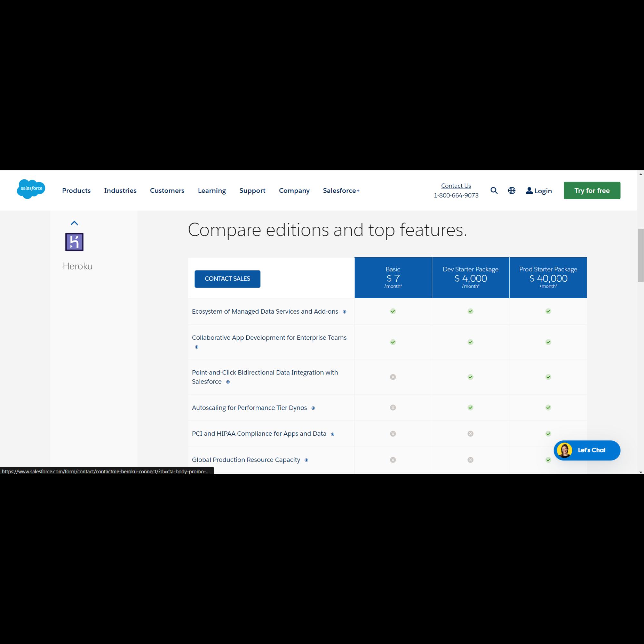Click the Heroku logo in the sidebar
Screen dimensions: 644x644
tap(74, 242)
